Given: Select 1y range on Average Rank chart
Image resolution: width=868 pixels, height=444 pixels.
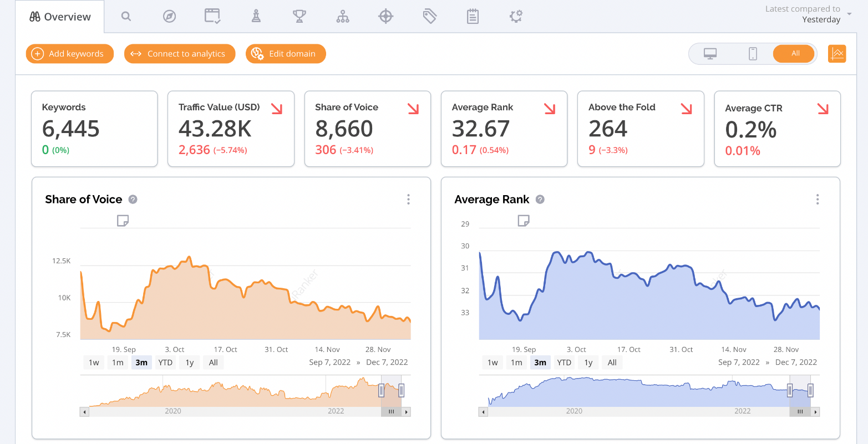Looking at the screenshot, I should coord(588,363).
